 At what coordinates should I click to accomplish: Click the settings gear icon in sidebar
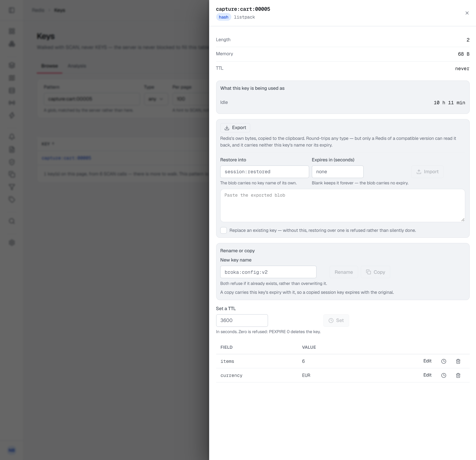(12, 243)
